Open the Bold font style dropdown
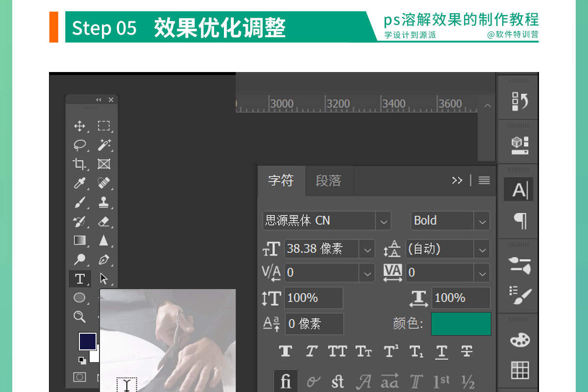Screen dimensions: 588x392 [482, 221]
